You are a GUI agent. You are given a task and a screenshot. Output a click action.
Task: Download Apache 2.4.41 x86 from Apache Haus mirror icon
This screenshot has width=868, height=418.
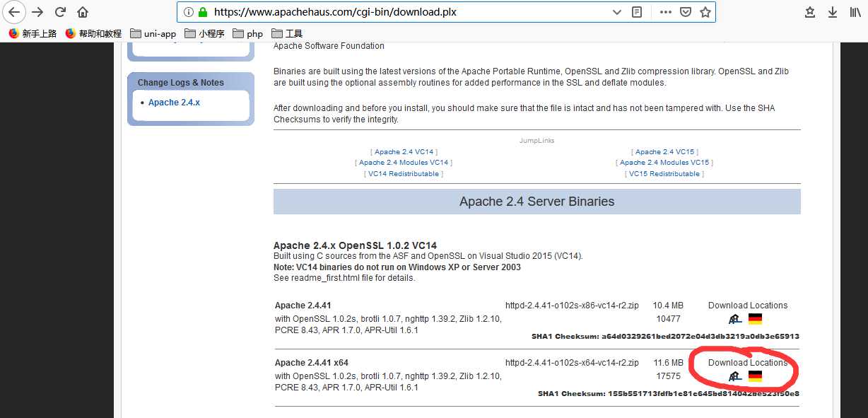(x=735, y=319)
